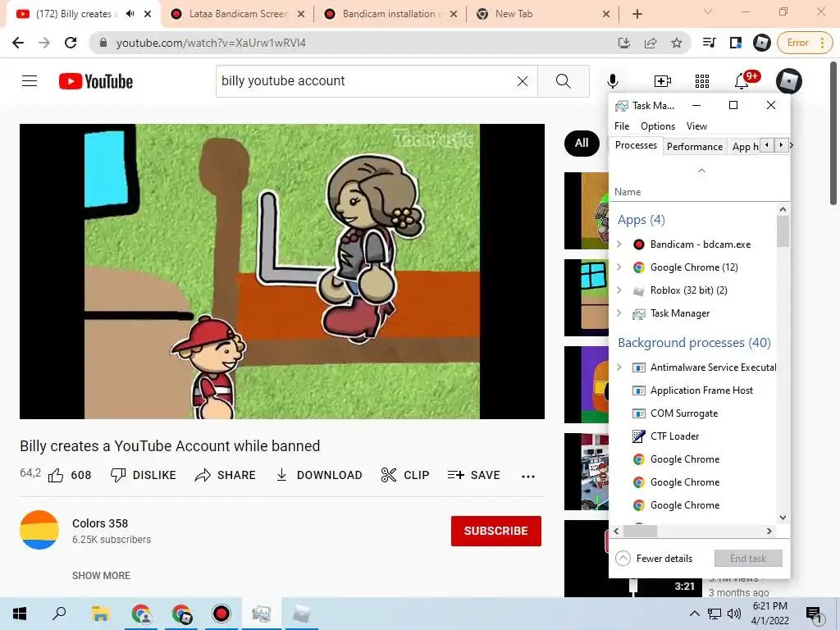Click the sort chevron above Name column

(x=701, y=171)
